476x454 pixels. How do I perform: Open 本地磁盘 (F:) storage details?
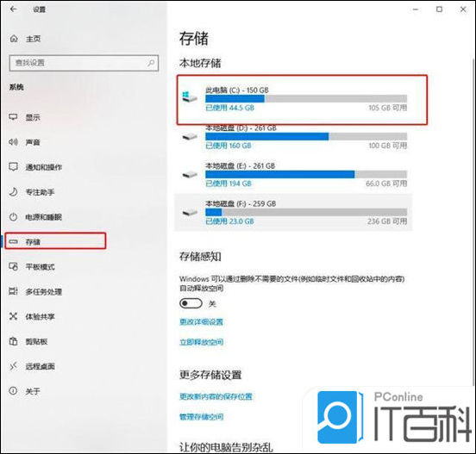pos(293,212)
